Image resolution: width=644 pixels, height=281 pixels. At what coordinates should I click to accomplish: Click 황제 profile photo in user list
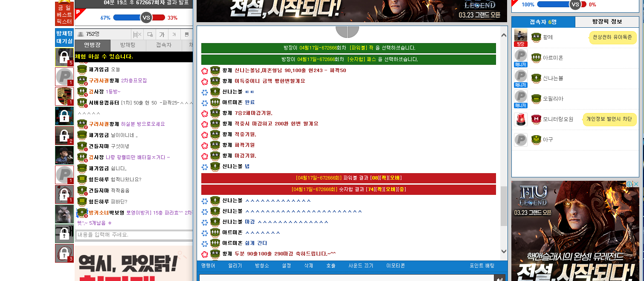click(x=521, y=35)
